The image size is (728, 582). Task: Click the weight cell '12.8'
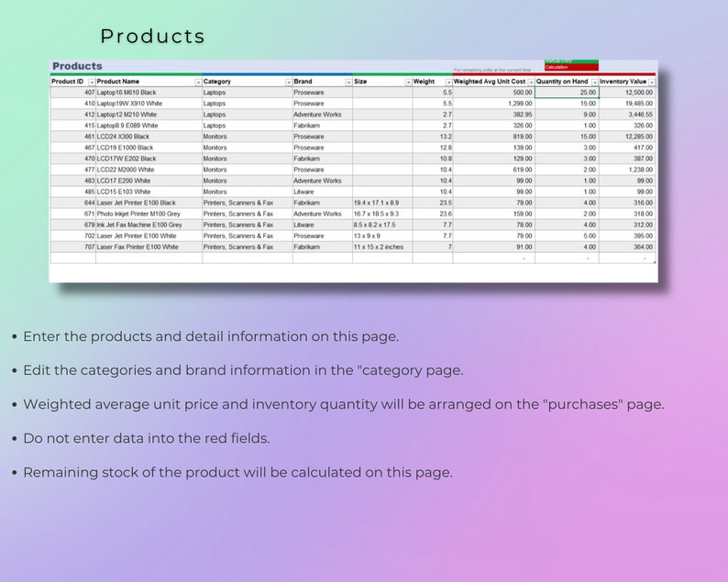coord(432,148)
